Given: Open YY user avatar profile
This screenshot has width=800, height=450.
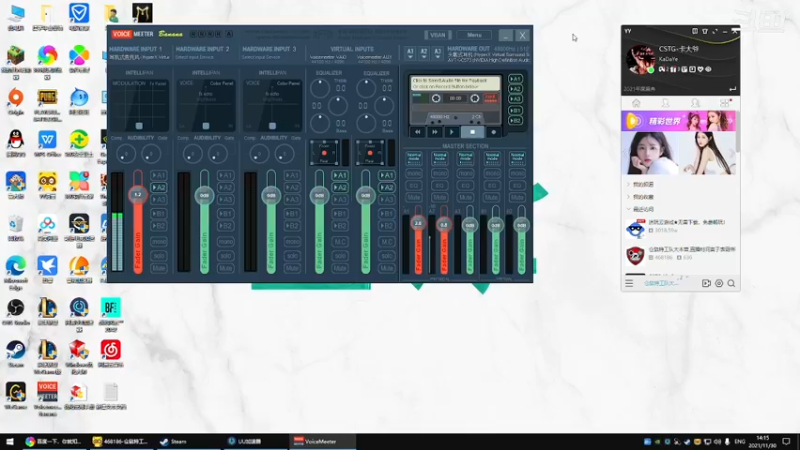Looking at the screenshot, I should [x=640, y=60].
